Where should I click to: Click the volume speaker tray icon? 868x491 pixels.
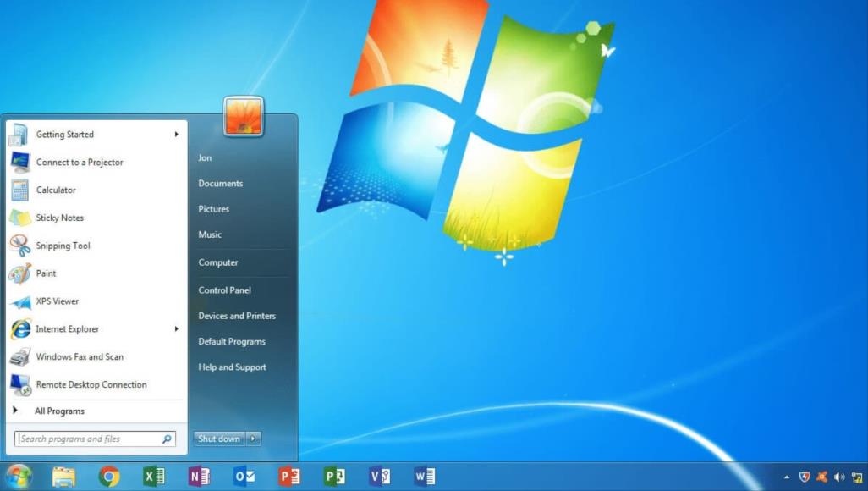pyautogui.click(x=838, y=477)
